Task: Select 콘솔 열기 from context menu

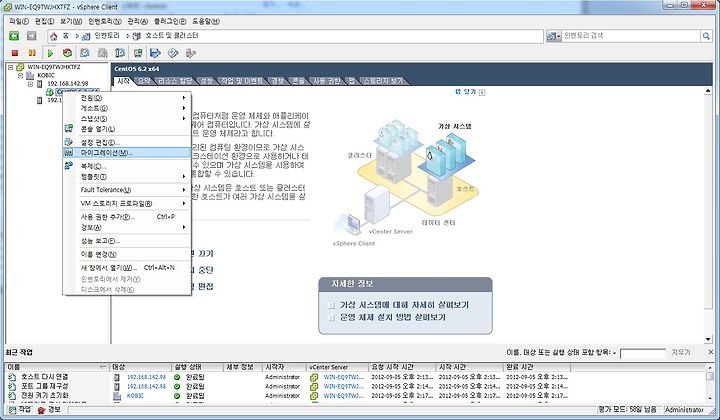Action: [x=127, y=129]
